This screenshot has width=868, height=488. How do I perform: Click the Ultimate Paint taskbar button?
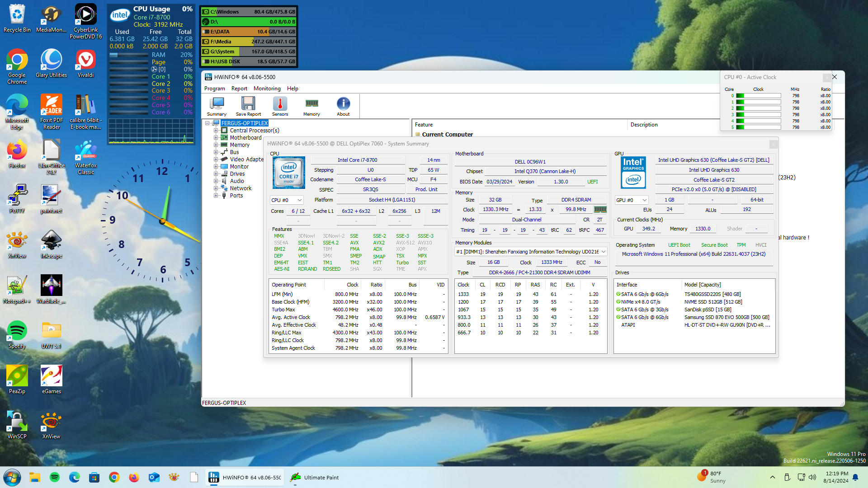(315, 477)
